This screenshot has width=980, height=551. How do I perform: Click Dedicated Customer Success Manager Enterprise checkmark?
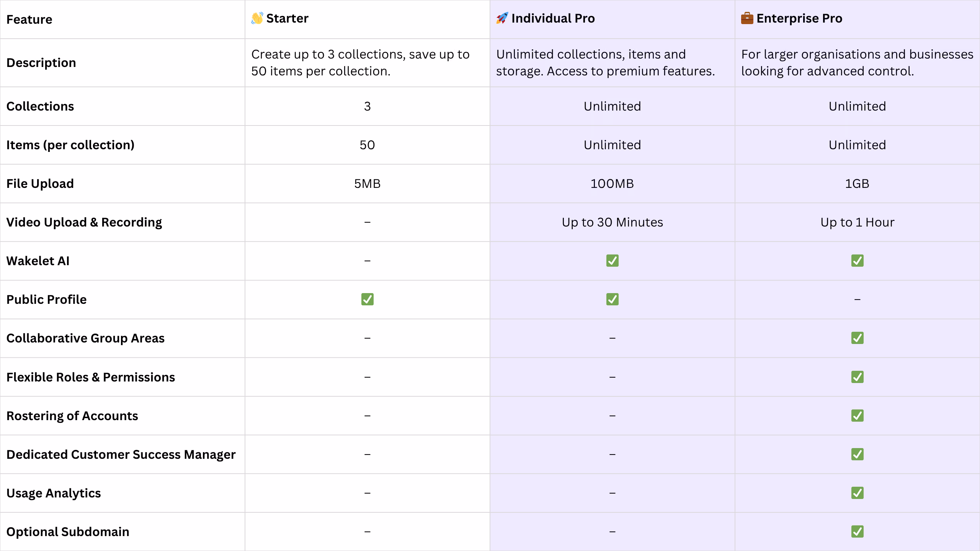857,454
